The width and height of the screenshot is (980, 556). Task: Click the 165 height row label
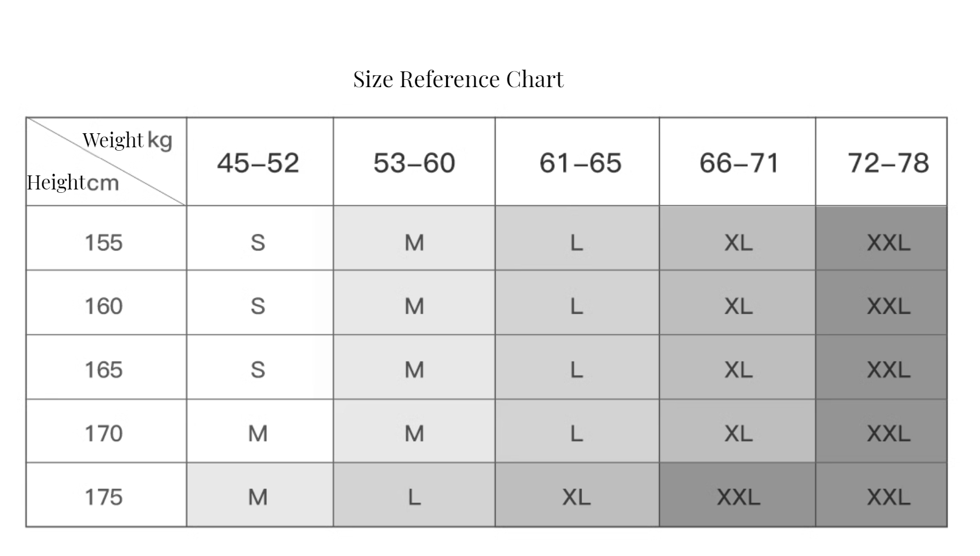click(106, 367)
